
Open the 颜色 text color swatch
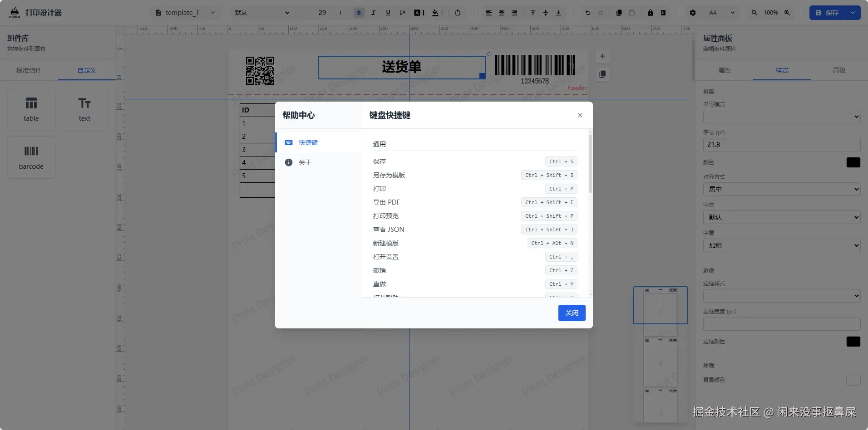[853, 162]
